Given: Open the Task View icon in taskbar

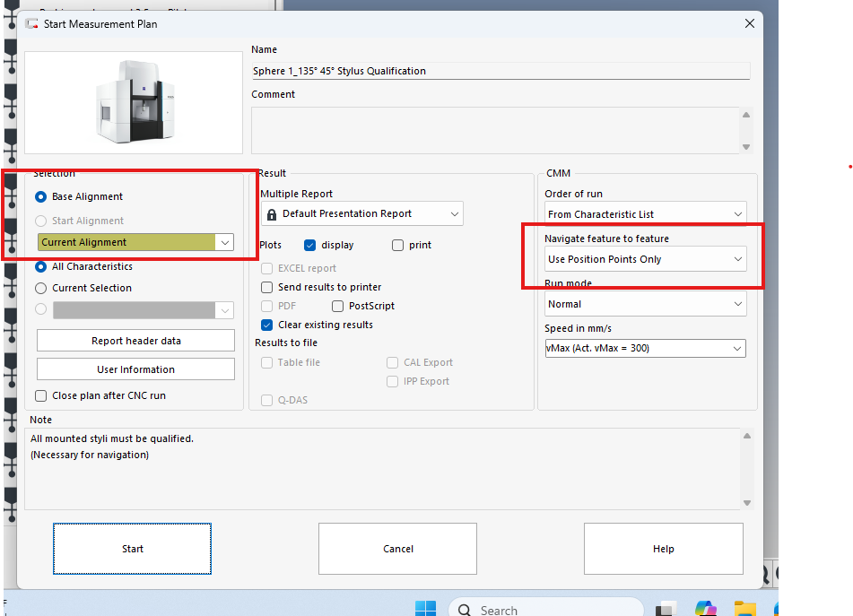Looking at the screenshot, I should 666,609.
